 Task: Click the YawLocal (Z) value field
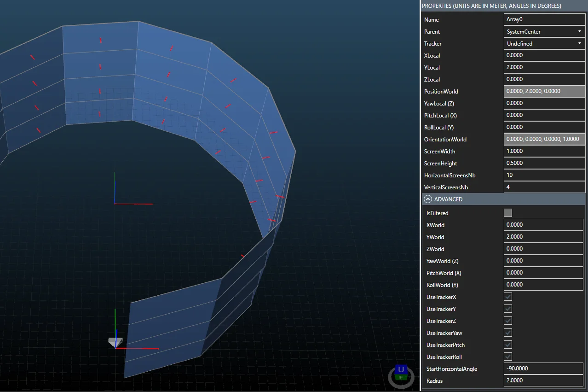click(x=545, y=104)
